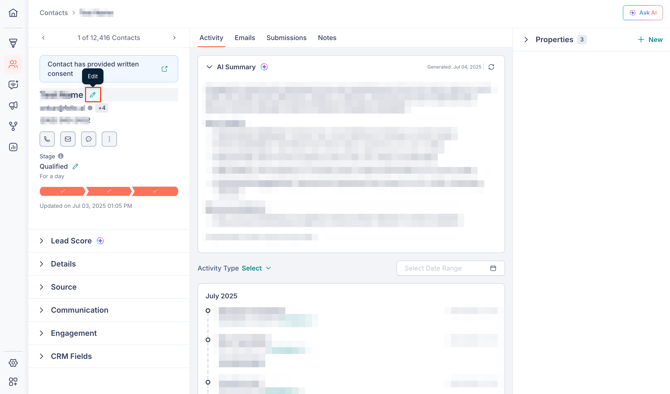
Task: Click the second July 2025 timeline marker
Action: pos(208,340)
